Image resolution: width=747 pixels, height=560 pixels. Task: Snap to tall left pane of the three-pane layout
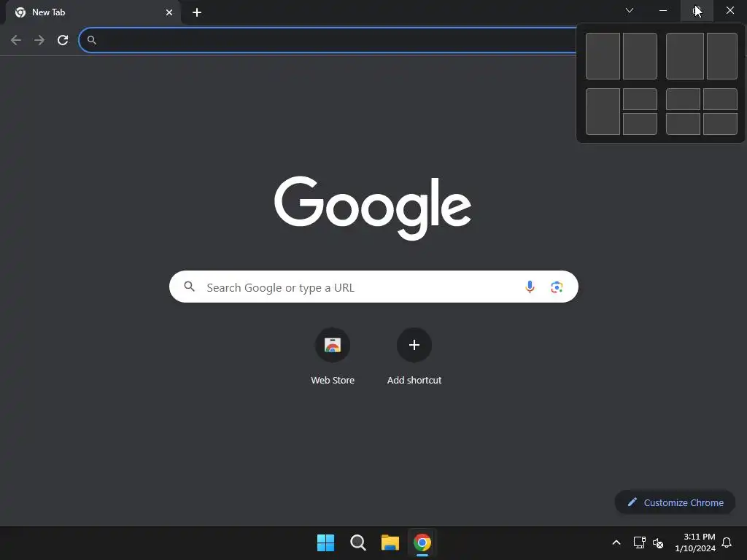click(x=603, y=112)
